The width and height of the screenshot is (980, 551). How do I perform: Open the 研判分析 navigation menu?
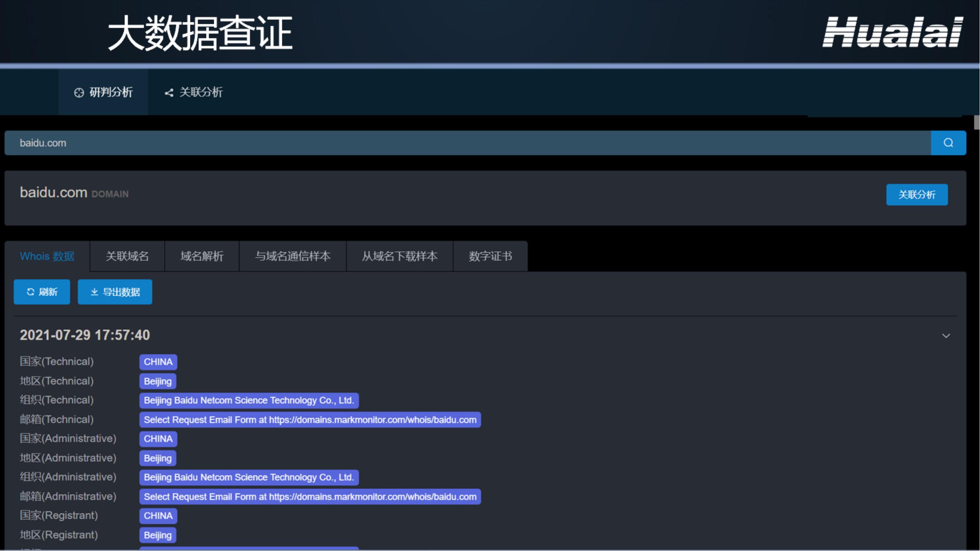(x=103, y=92)
